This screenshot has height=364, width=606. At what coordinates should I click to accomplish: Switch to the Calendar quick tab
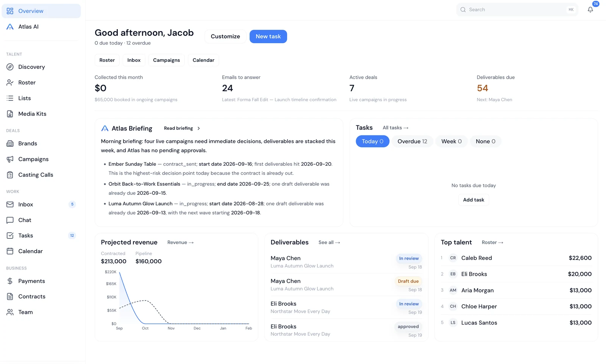click(x=203, y=60)
